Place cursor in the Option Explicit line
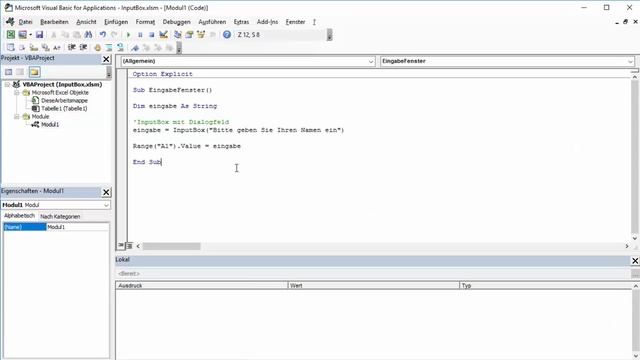The height and width of the screenshot is (360, 640). [x=162, y=74]
